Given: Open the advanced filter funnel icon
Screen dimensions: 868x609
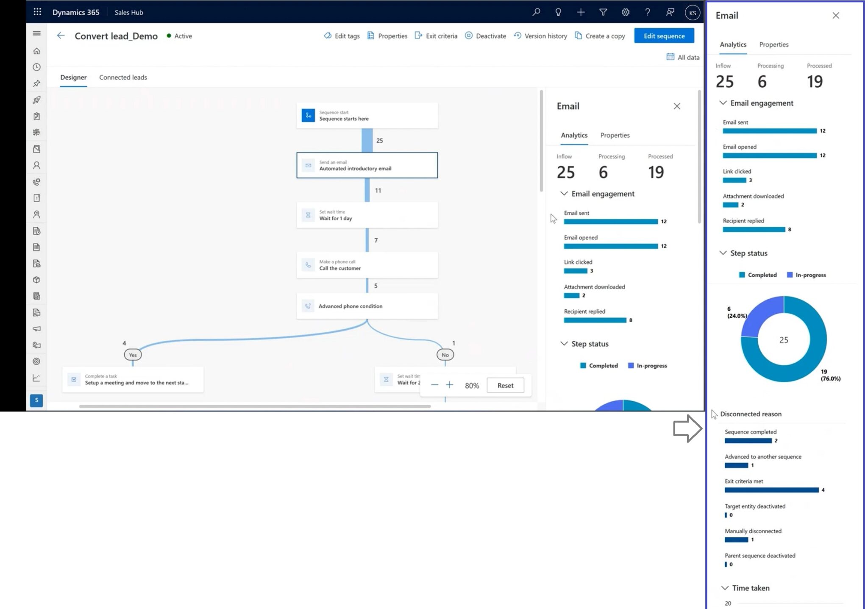Looking at the screenshot, I should (x=603, y=12).
